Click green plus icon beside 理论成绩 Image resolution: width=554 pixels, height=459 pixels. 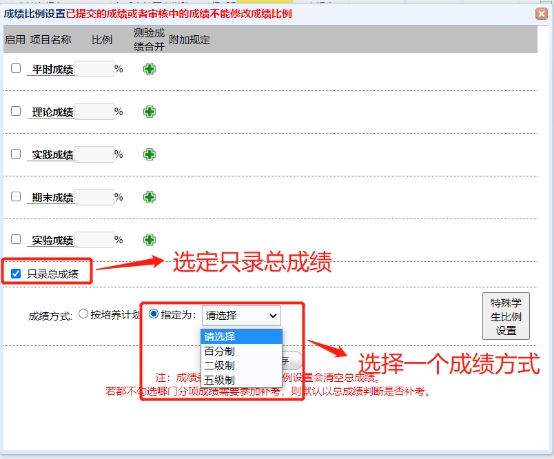(149, 112)
